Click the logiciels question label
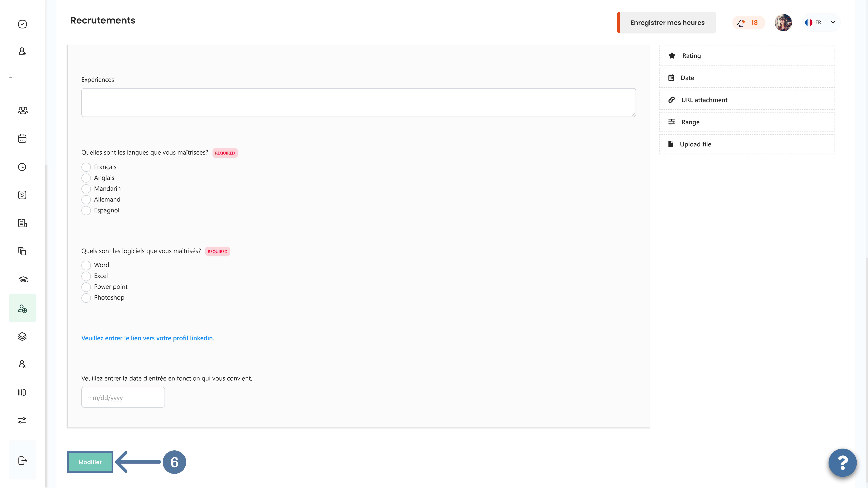 [x=141, y=251]
